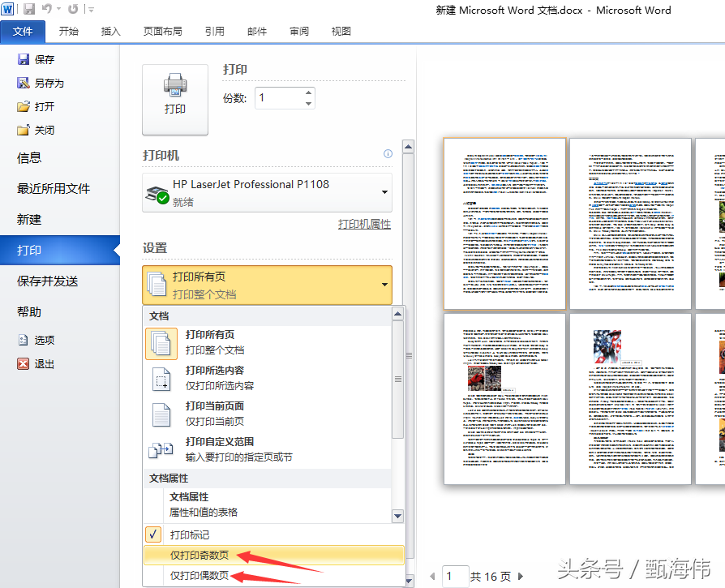Switch to the 视图 ribbon tab
Viewport: 725px width, 588px height.
pos(341,32)
